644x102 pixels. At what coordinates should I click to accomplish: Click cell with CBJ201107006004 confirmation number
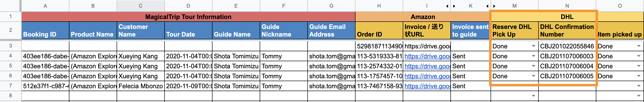(x=567, y=66)
